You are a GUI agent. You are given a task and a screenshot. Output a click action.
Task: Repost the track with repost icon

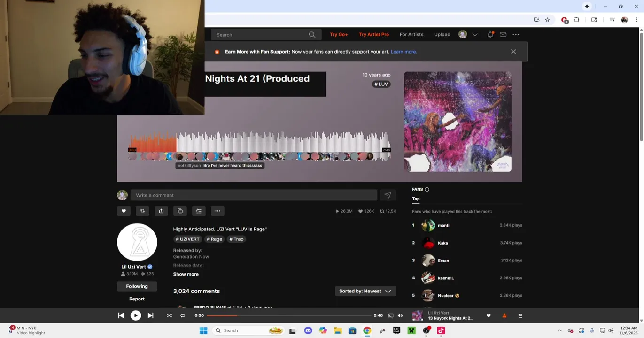click(142, 211)
